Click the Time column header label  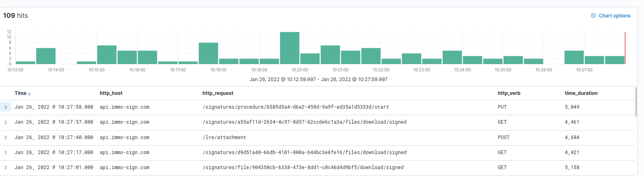pyautogui.click(x=20, y=93)
